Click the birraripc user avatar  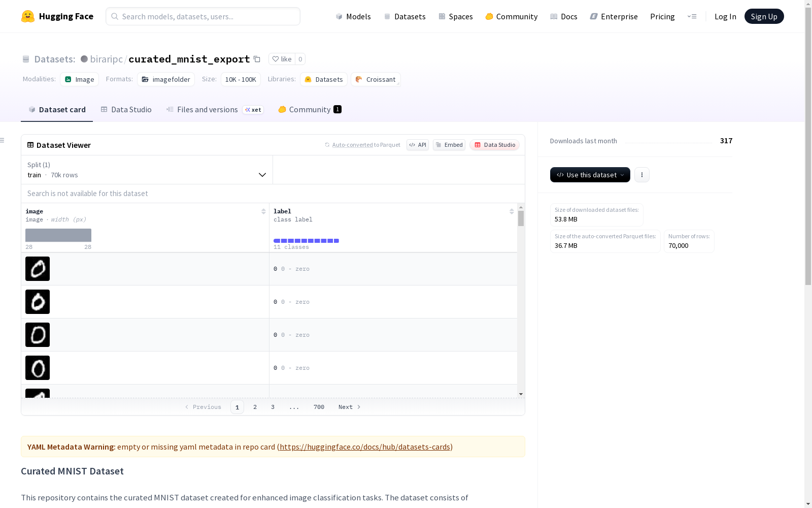[84, 59]
